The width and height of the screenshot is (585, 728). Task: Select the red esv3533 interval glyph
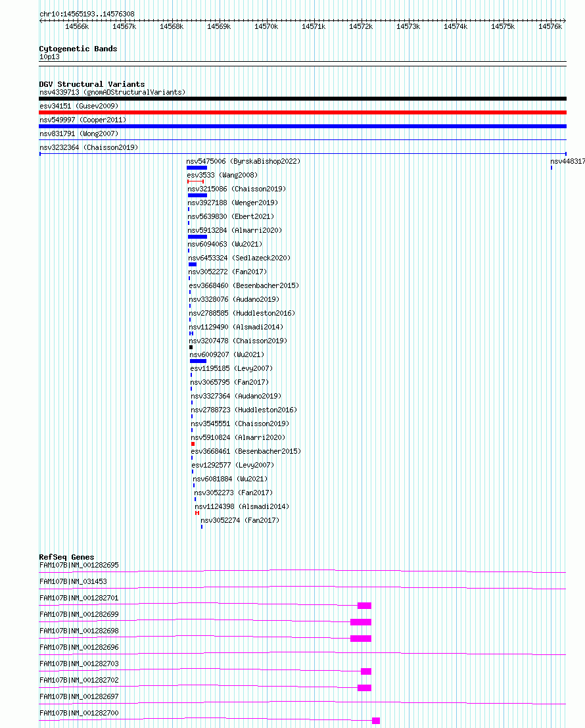click(x=195, y=182)
